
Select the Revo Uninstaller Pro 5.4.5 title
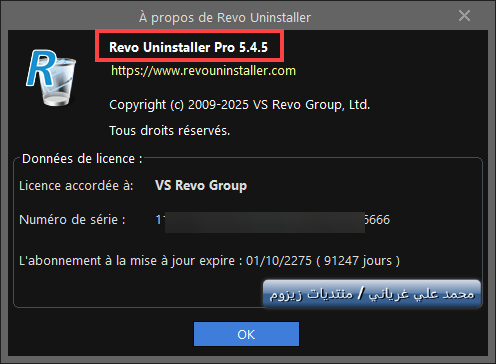coord(189,47)
